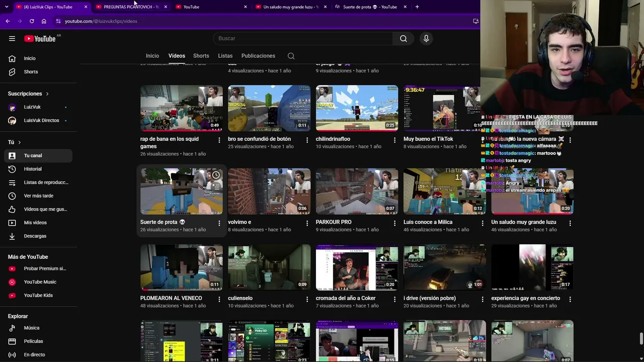Go back with the browser back arrow
This screenshot has height=362, width=644.
point(8,21)
